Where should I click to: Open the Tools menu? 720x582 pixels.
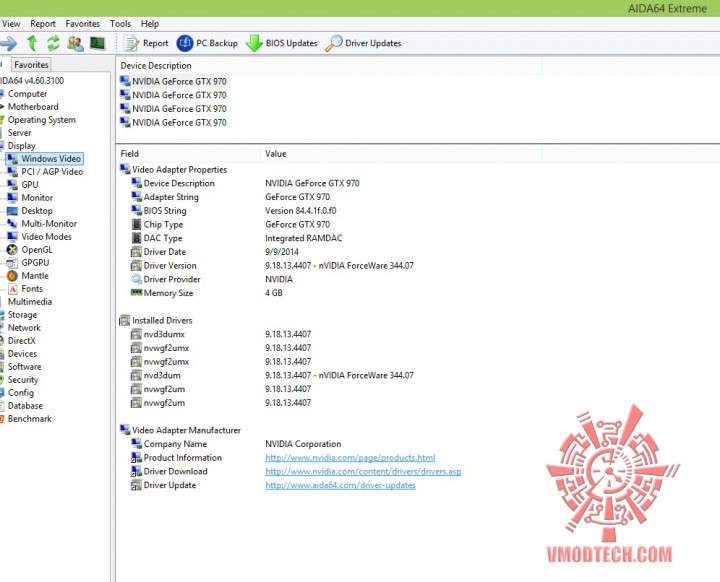[120, 23]
